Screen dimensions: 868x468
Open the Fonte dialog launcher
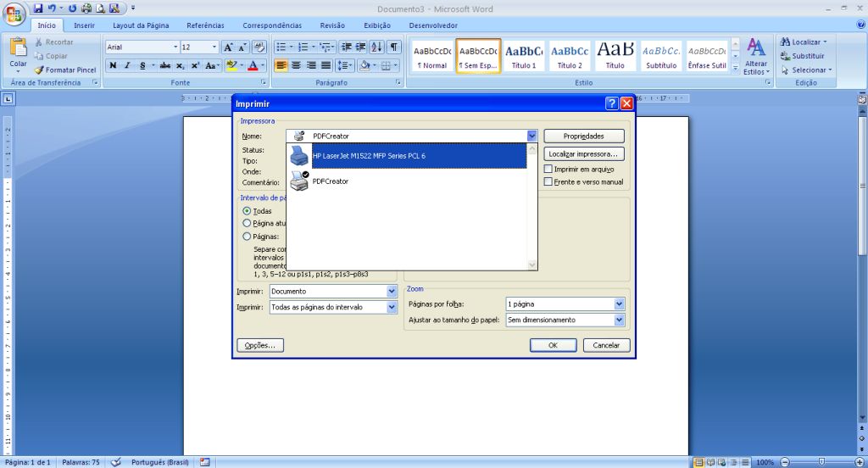point(264,82)
